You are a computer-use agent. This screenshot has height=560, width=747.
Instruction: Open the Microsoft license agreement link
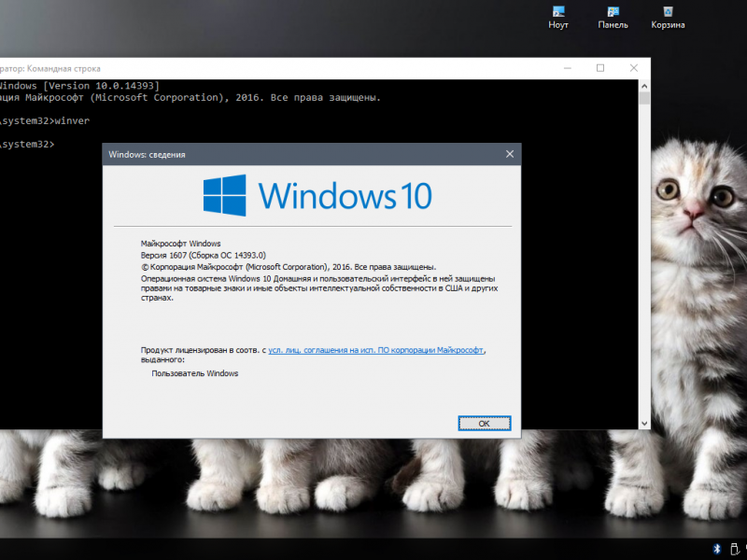pos(376,350)
